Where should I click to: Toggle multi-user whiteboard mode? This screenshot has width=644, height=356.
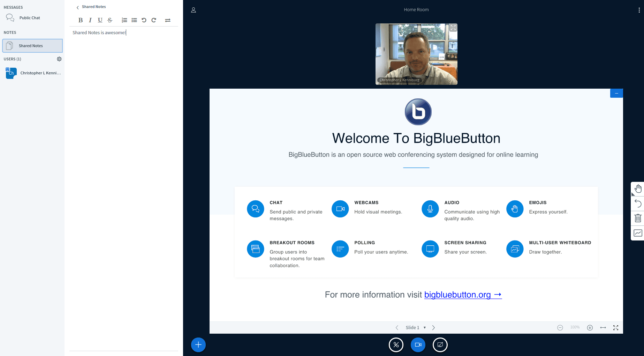[638, 233]
